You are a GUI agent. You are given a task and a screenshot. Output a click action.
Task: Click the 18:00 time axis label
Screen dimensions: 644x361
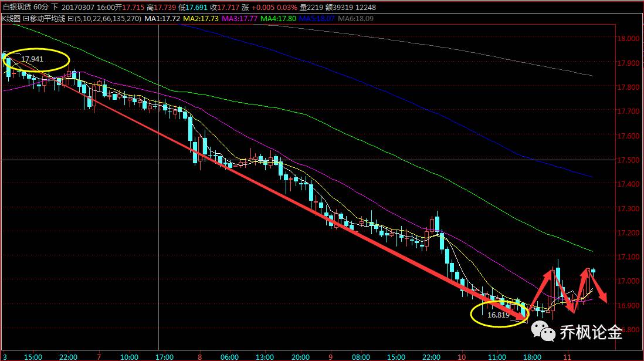coord(533,357)
